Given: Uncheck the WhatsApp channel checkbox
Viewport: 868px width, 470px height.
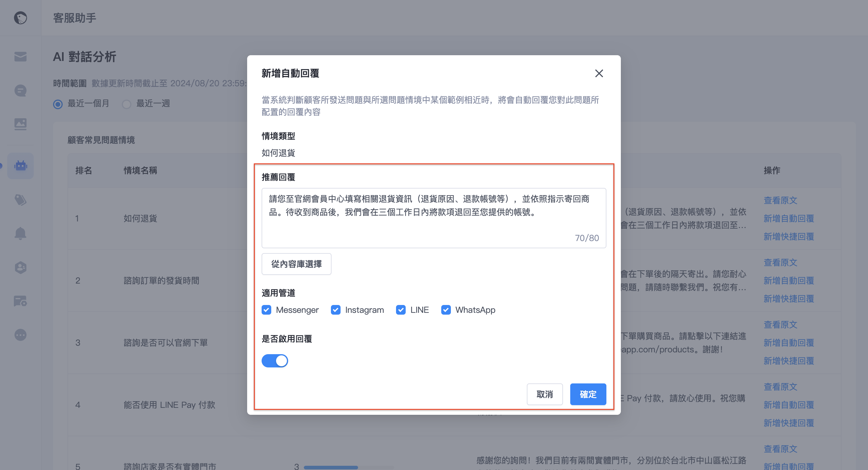Looking at the screenshot, I should [x=445, y=310].
